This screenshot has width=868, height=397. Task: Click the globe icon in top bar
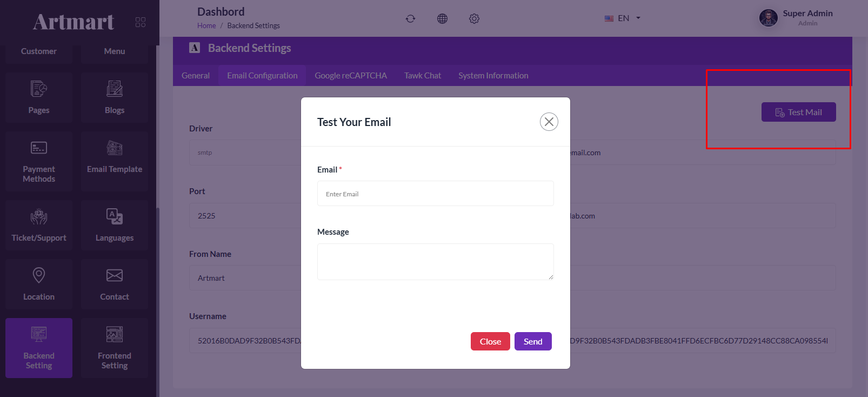[x=442, y=19]
